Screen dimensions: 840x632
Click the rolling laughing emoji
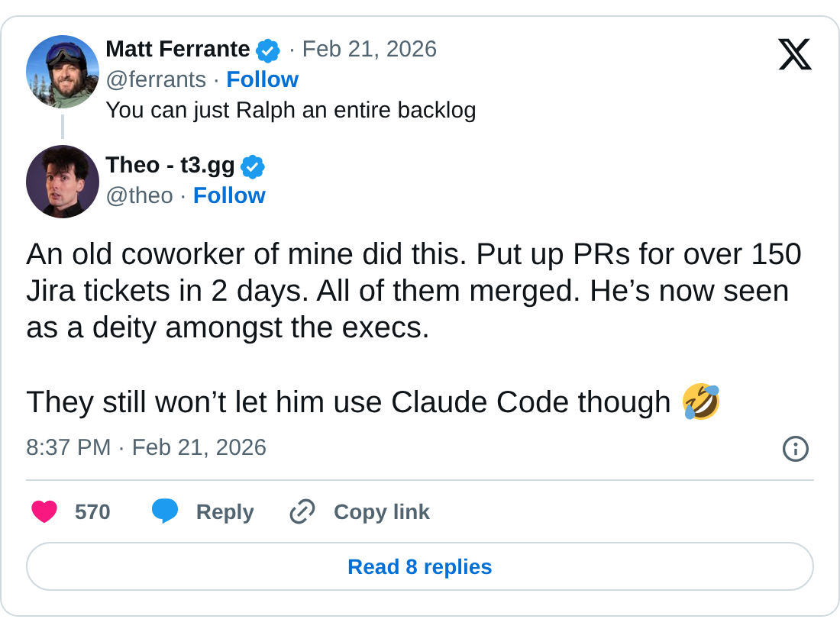click(x=701, y=402)
